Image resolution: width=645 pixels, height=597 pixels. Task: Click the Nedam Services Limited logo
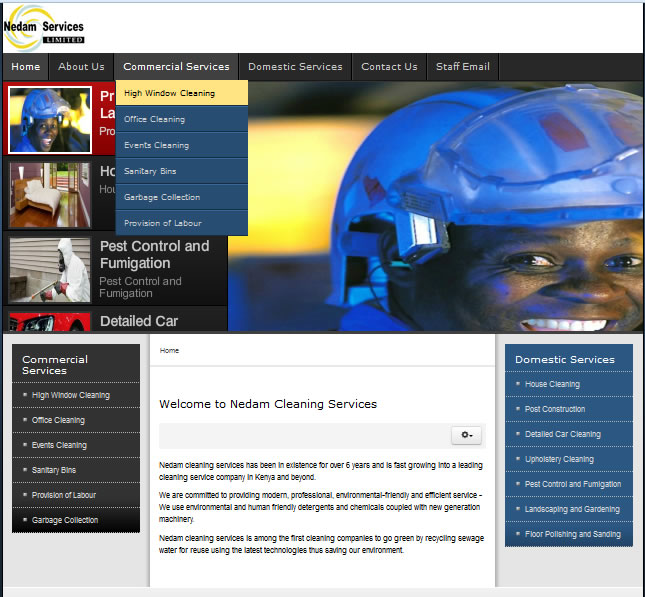[x=44, y=28]
